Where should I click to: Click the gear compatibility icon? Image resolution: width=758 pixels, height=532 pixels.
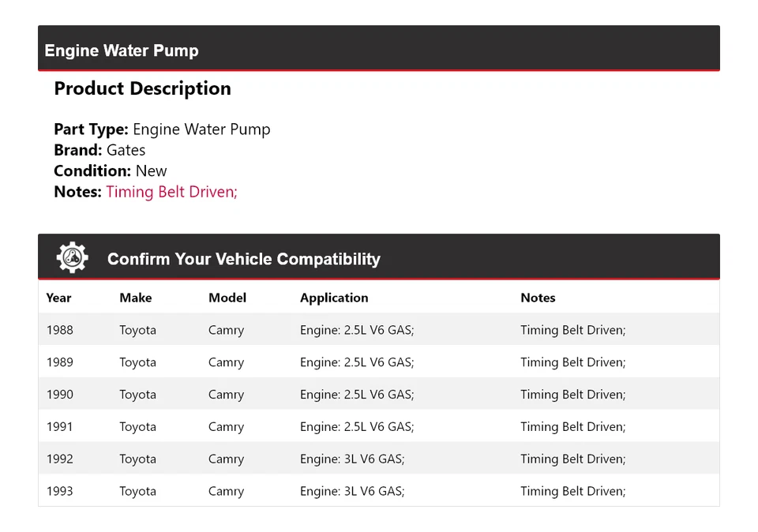click(72, 257)
